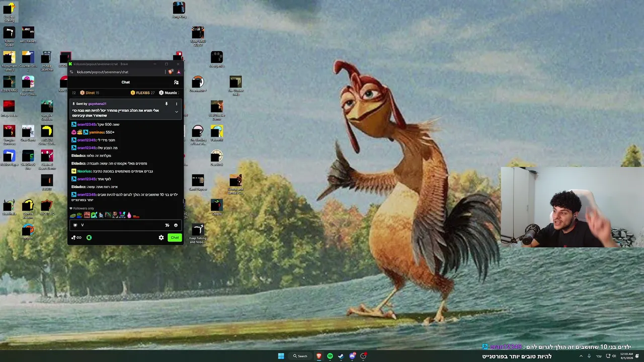Open the Hytale Launcher icon
This screenshot has width=644, height=362.
click(47, 61)
